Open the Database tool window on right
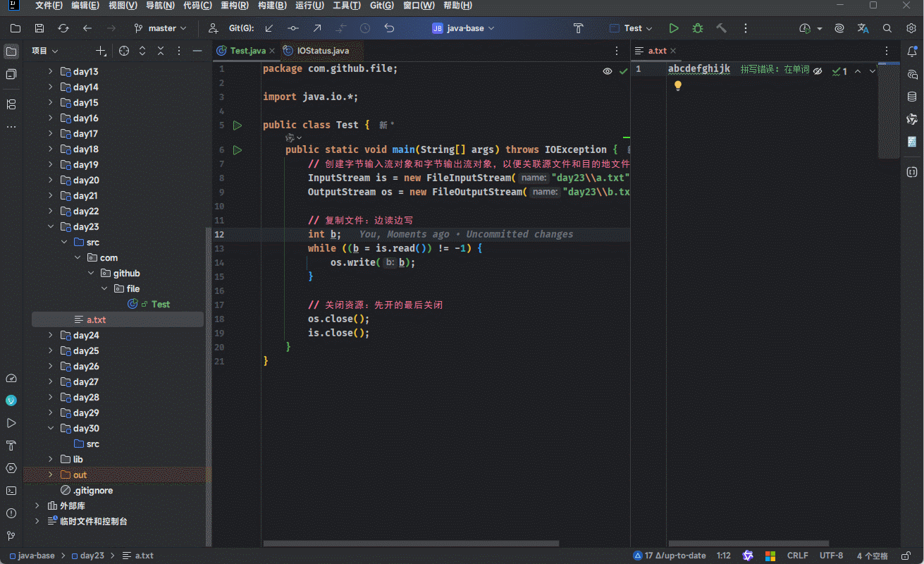The width and height of the screenshot is (924, 564). (912, 97)
